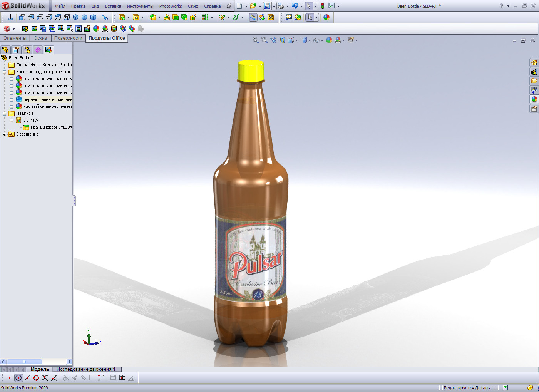Toggle the Point snap icon
The height and width of the screenshot is (392, 539).
(x=10, y=378)
